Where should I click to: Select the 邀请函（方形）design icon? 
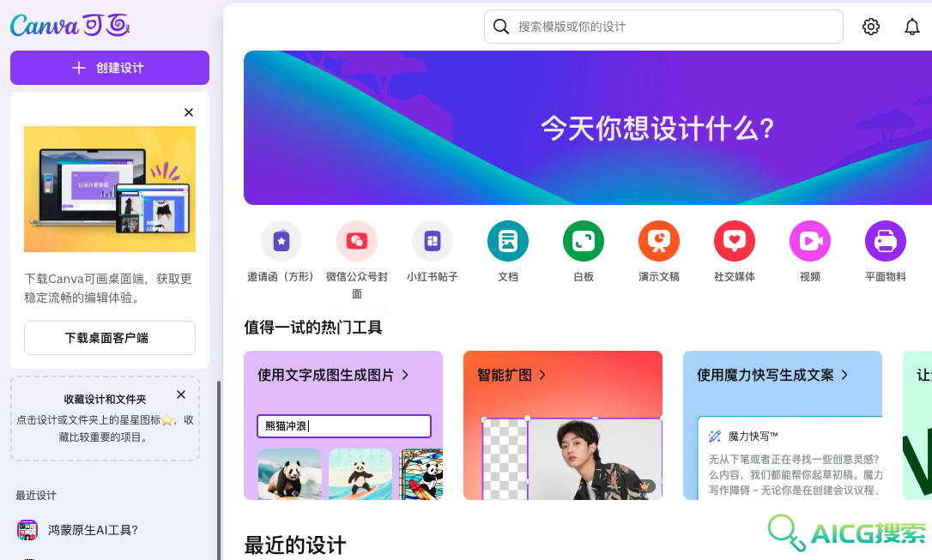point(281,241)
